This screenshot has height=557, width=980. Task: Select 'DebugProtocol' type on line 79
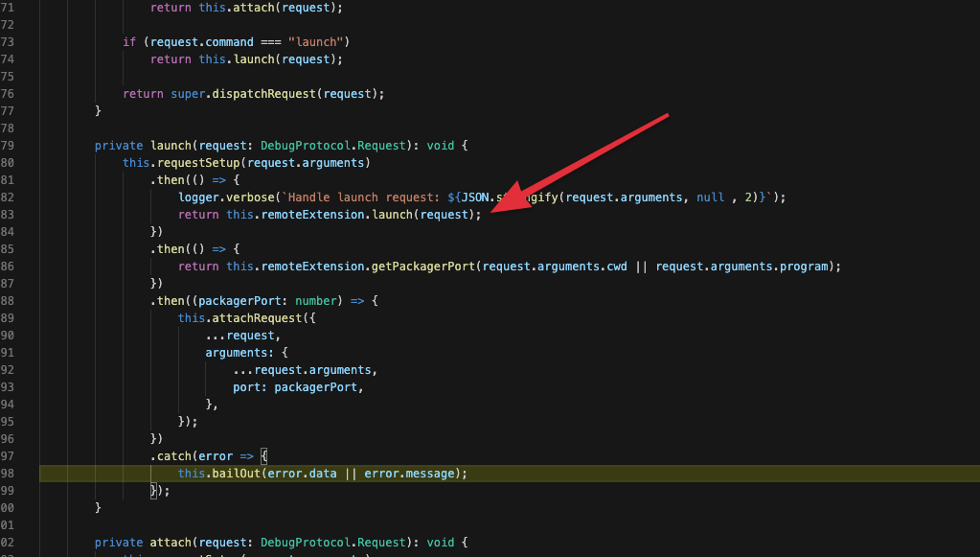(306, 146)
